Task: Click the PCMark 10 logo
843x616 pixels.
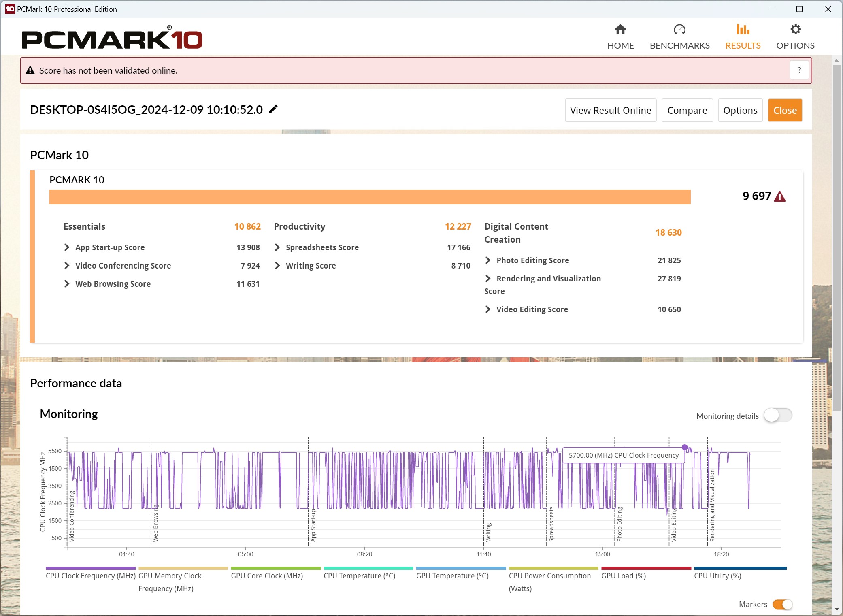Action: [112, 38]
